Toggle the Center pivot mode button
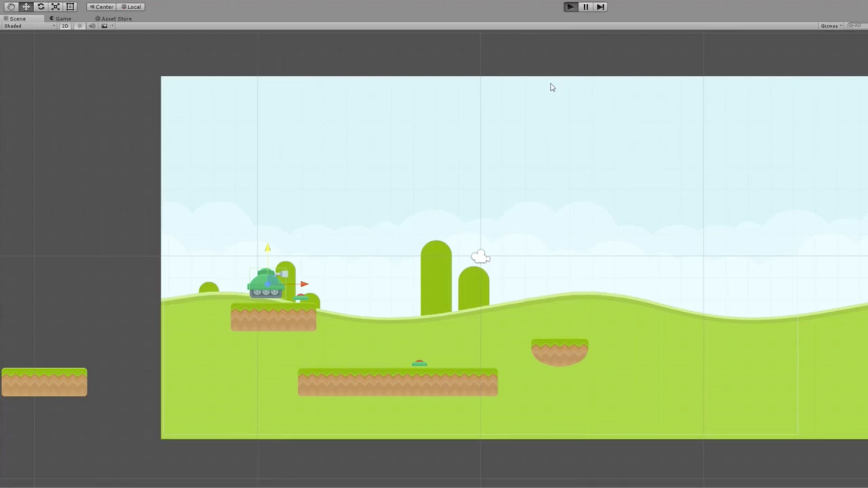The width and height of the screenshot is (868, 488). (101, 7)
